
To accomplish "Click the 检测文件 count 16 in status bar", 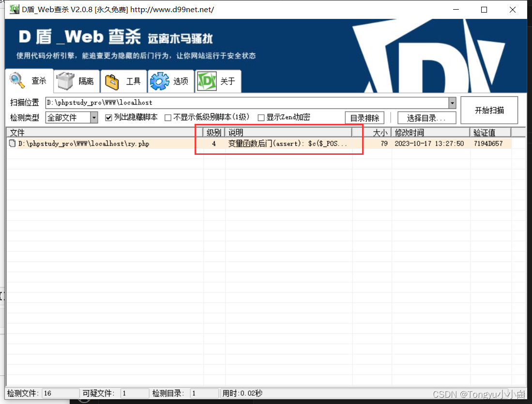I will click(x=61, y=393).
